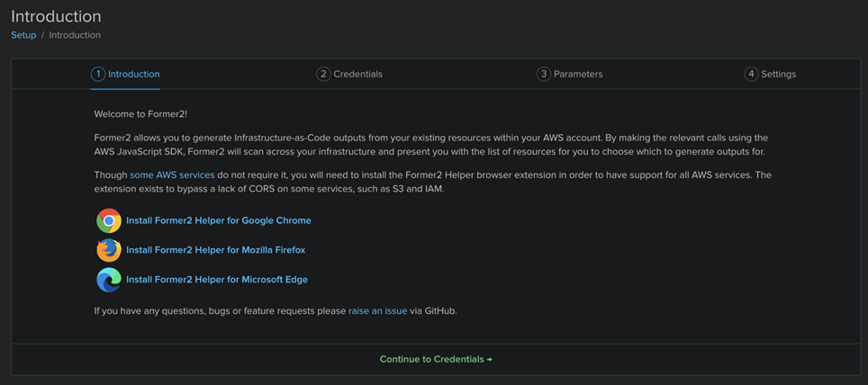The image size is (868, 385).
Task: Follow the 'some AWS services' link
Action: [172, 175]
